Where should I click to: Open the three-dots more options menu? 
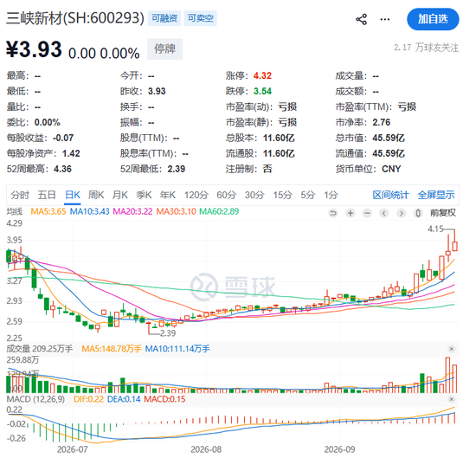tap(385, 19)
